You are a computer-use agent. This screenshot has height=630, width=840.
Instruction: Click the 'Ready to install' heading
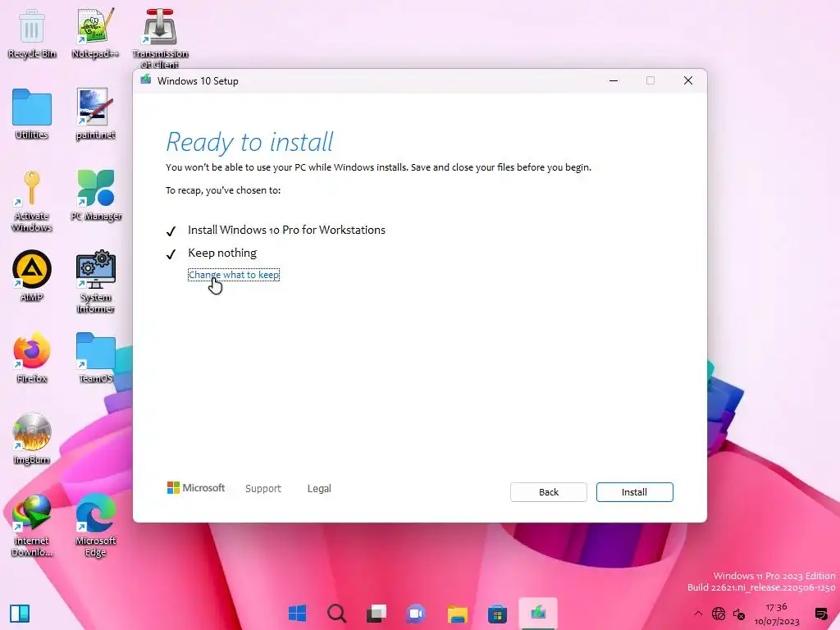point(249,143)
